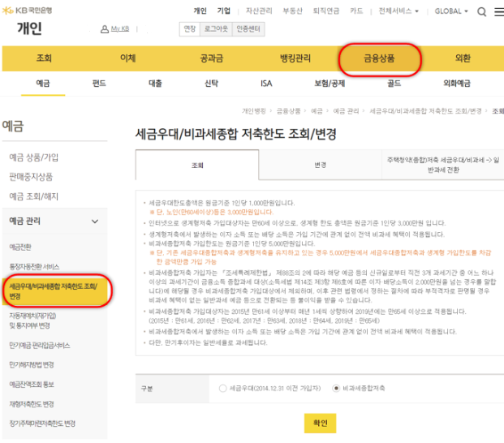Go to 부동산 in top navigation

[292, 11]
